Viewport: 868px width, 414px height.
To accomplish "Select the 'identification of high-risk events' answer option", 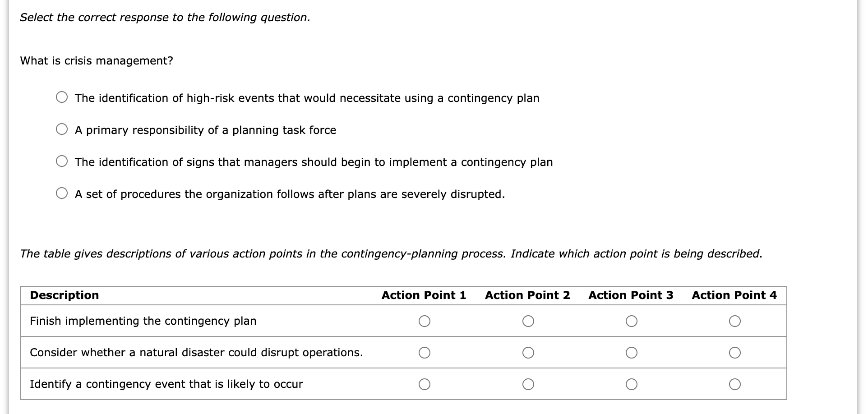I will click(x=62, y=97).
